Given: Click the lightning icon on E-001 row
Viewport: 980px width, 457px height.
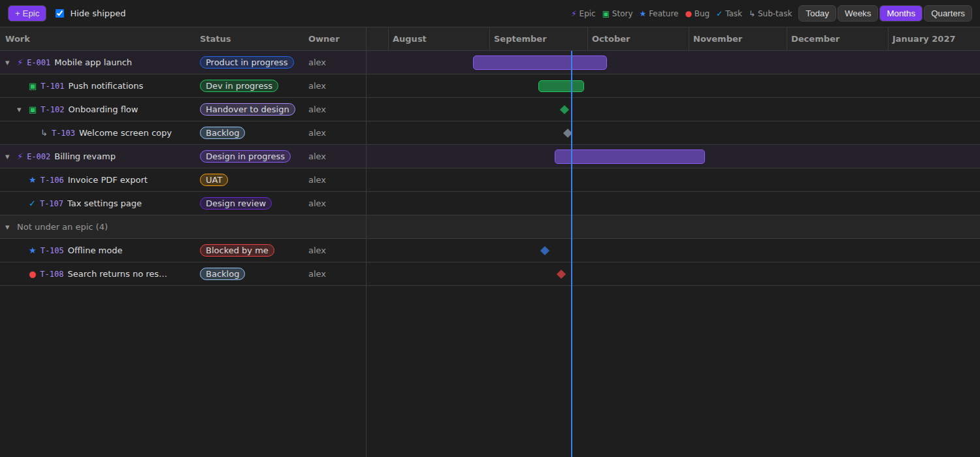Looking at the screenshot, I should (20, 63).
